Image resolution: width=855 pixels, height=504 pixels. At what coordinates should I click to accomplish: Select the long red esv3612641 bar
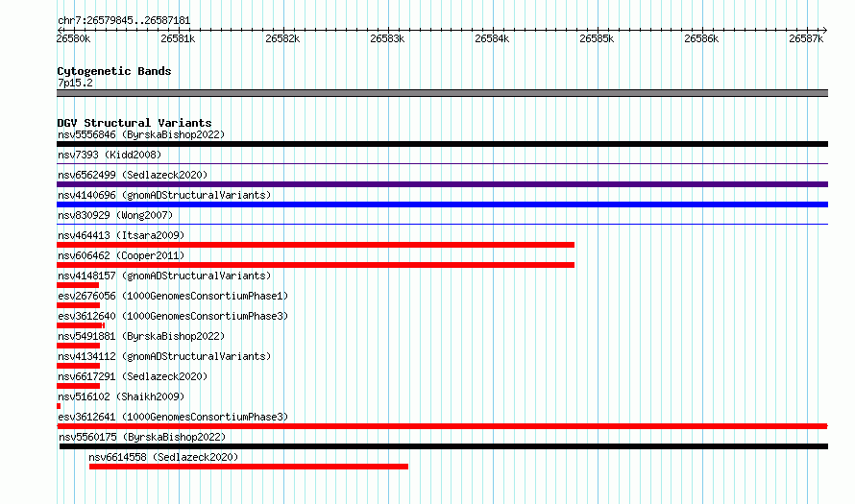[442, 426]
